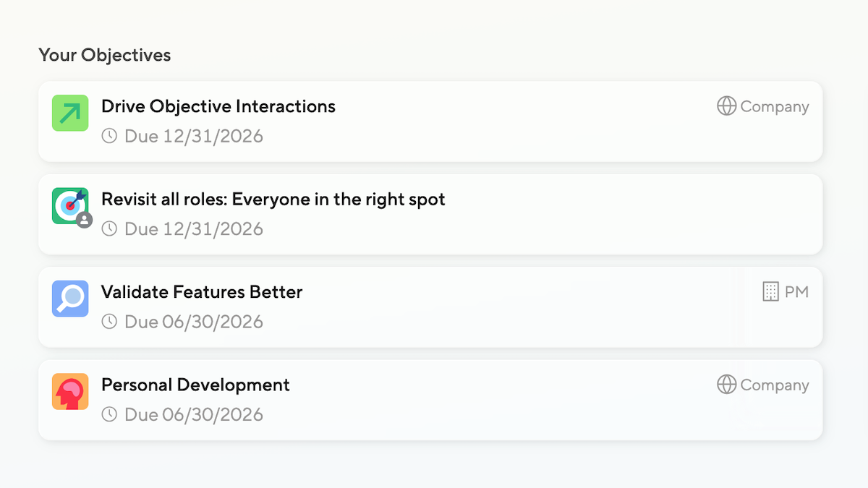Open Revisit all roles objective title
868x488 pixels.
coord(273,199)
